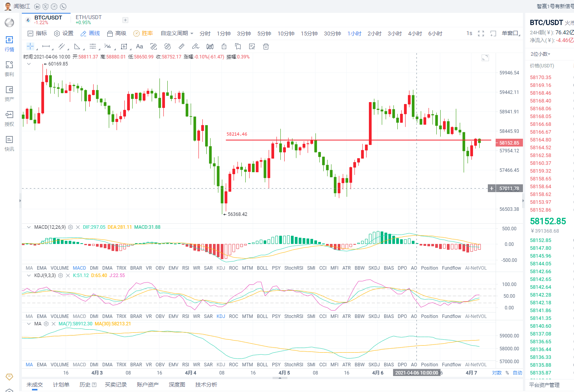Click the first diagonal ruler icon
The image size is (574, 392).
(154, 46)
